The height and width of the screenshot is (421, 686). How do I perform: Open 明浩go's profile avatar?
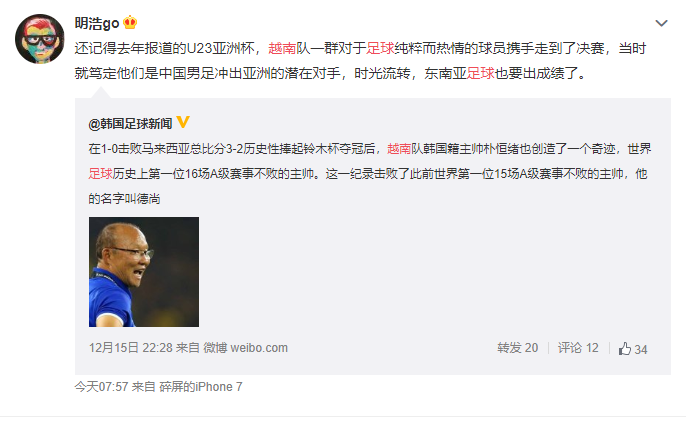point(40,39)
